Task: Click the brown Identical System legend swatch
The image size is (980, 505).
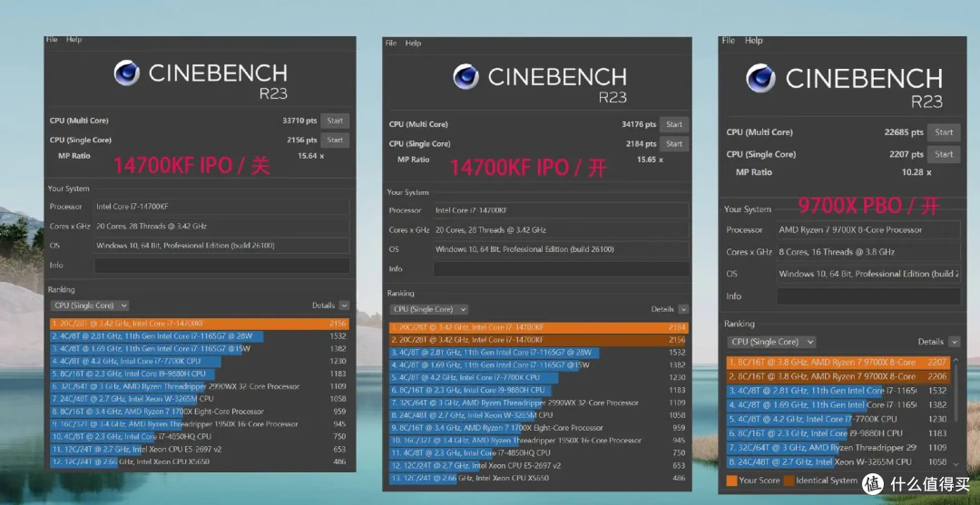Action: 789,480
